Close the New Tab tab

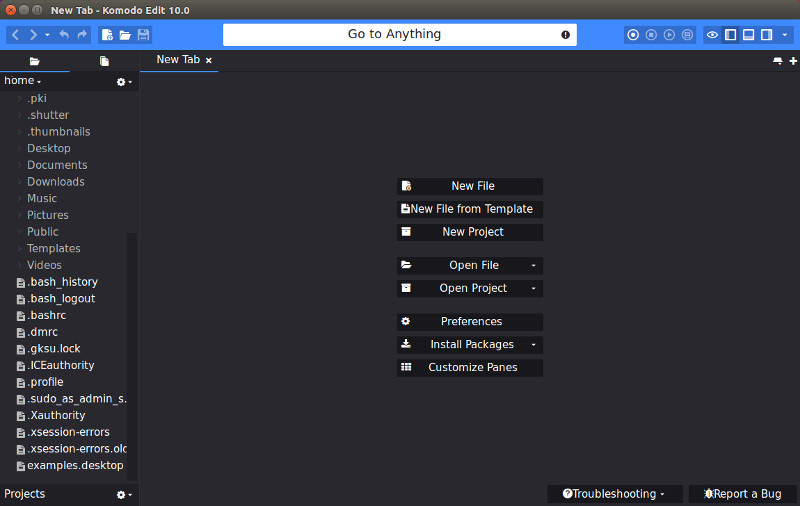pos(209,60)
